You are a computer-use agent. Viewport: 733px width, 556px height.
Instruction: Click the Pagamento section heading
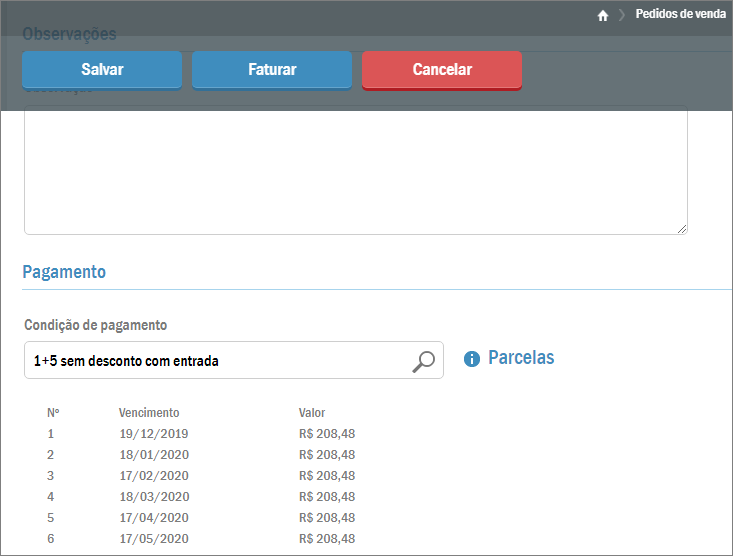(64, 272)
